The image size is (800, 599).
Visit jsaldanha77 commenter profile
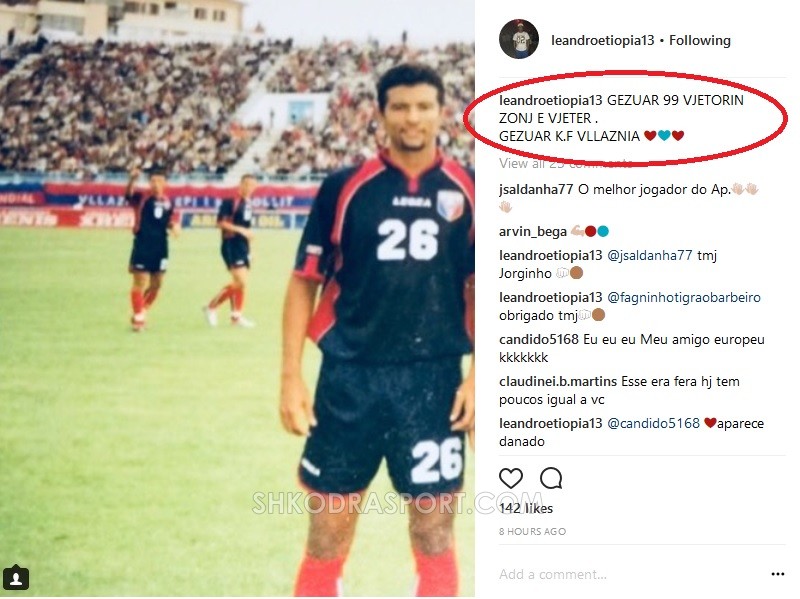point(536,189)
